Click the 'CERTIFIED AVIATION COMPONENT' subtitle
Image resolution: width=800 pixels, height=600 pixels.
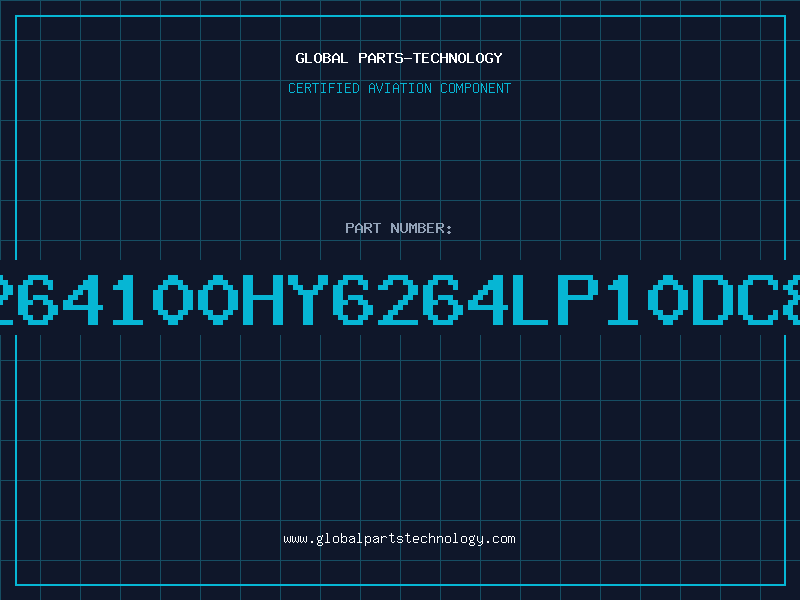399,88
